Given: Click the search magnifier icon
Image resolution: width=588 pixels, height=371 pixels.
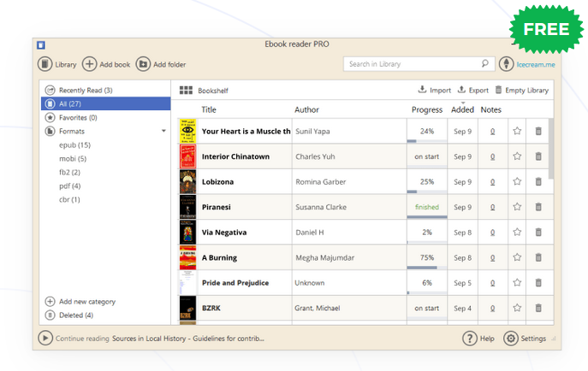Looking at the screenshot, I should [485, 63].
